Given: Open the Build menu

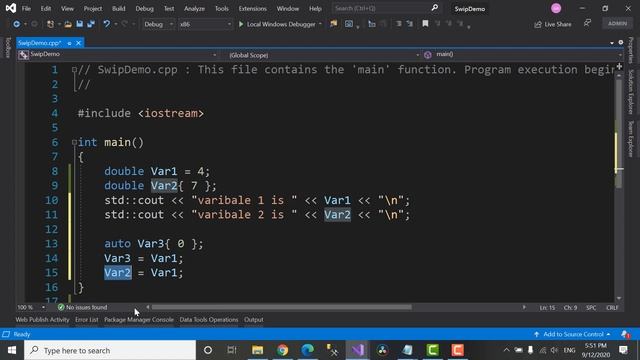Looking at the screenshot, I should [x=118, y=8].
